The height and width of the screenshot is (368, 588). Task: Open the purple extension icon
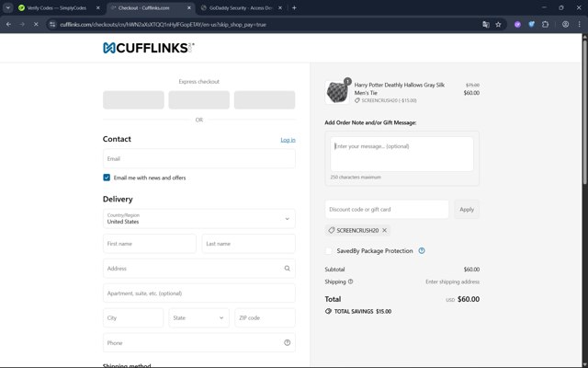tap(517, 25)
